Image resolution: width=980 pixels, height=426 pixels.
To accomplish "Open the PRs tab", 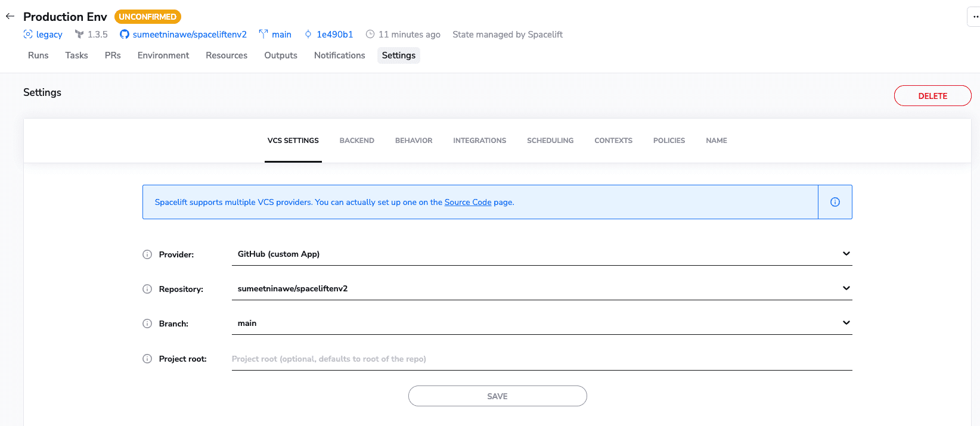I will point(113,55).
